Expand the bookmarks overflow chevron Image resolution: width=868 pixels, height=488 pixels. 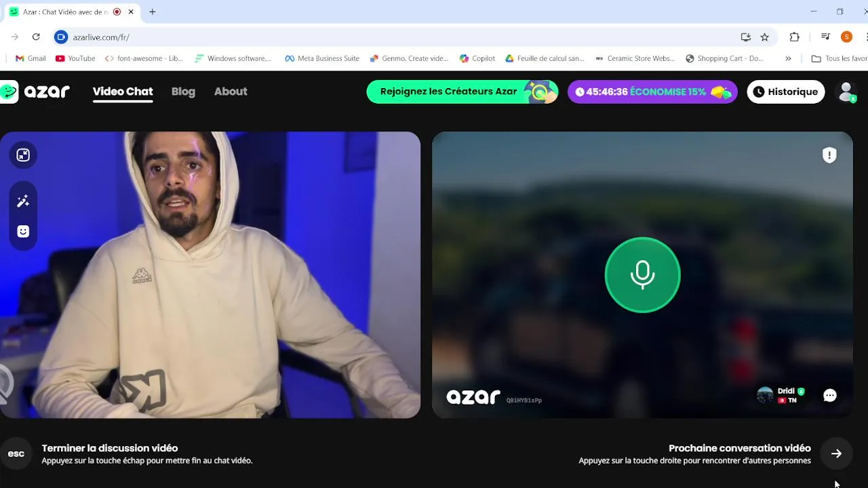coord(788,58)
